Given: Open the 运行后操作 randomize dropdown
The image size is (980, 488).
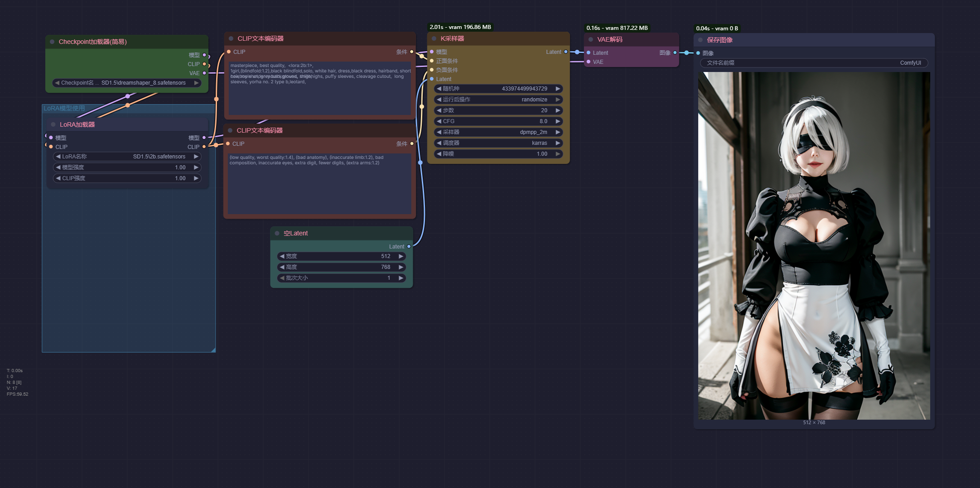Looking at the screenshot, I should [x=498, y=100].
